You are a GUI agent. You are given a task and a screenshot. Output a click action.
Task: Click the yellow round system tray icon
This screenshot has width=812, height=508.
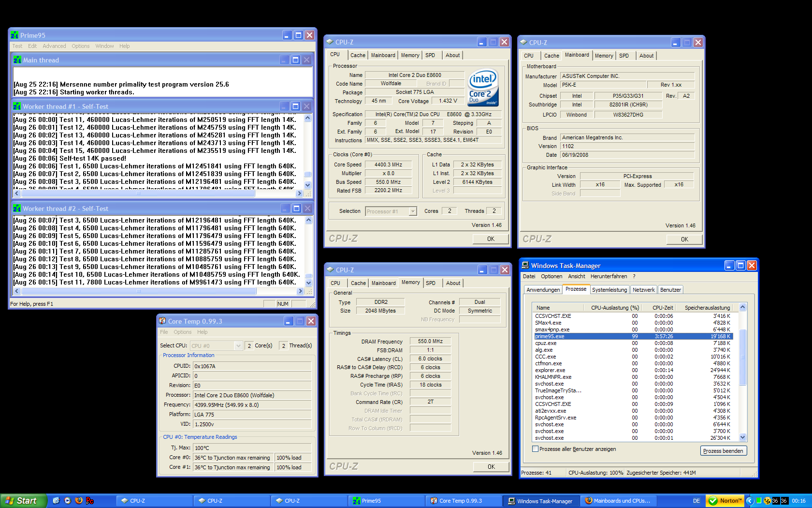(767, 501)
